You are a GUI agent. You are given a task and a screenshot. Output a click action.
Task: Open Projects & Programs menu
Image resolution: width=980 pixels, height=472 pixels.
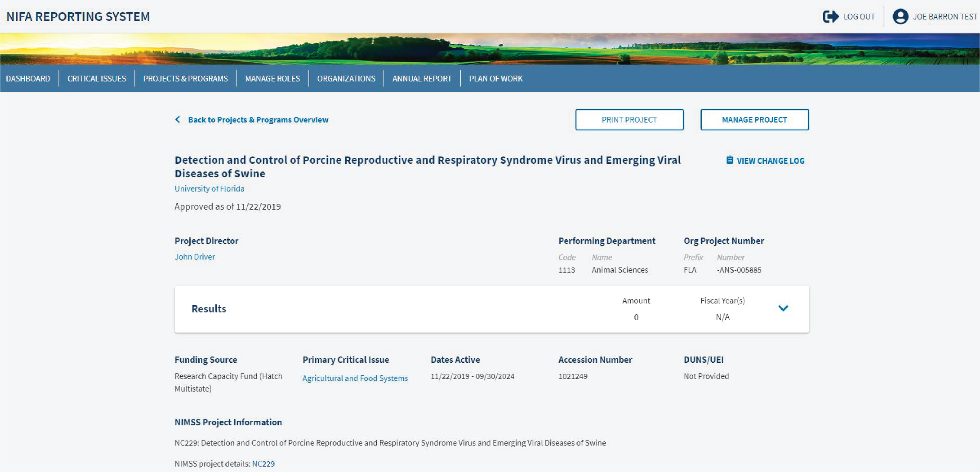185,78
